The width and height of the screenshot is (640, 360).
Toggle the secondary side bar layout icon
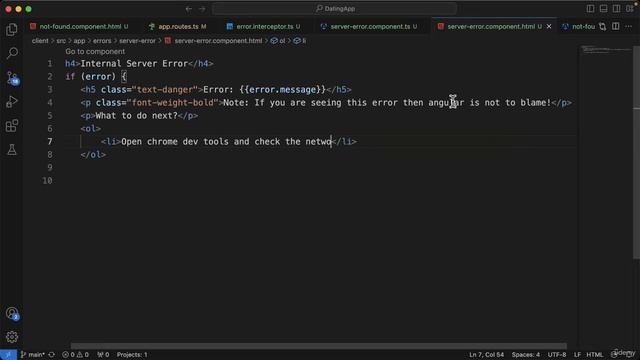[616, 9]
